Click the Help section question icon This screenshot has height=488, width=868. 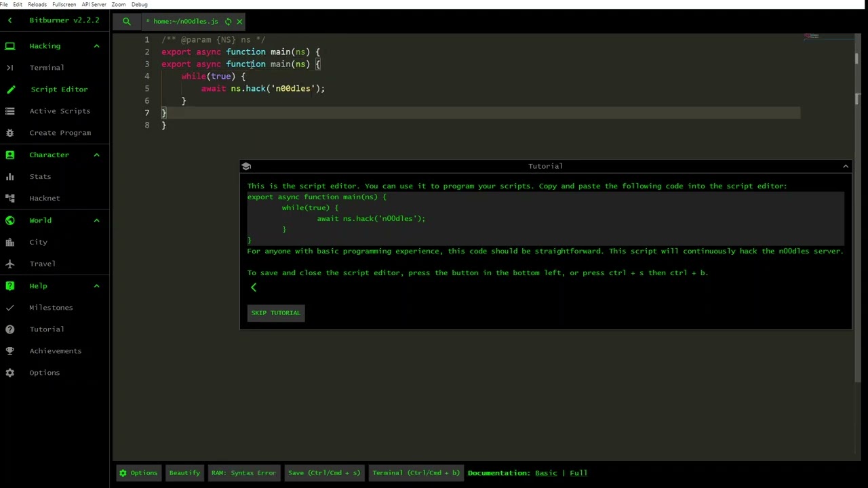pyautogui.click(x=10, y=286)
